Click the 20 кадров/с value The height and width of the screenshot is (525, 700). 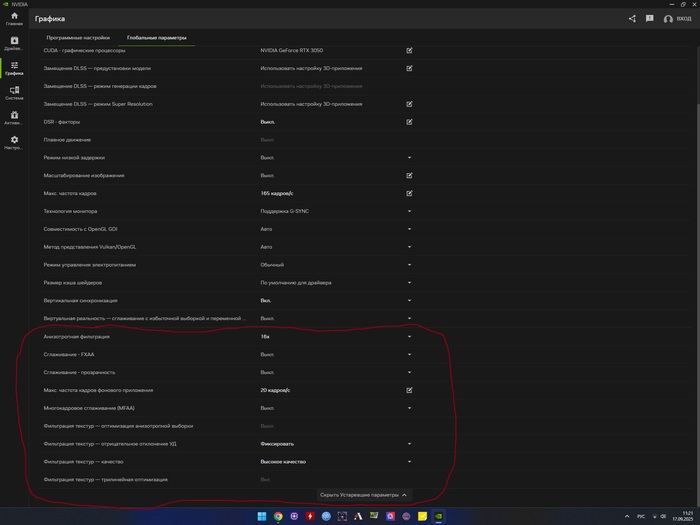click(275, 390)
